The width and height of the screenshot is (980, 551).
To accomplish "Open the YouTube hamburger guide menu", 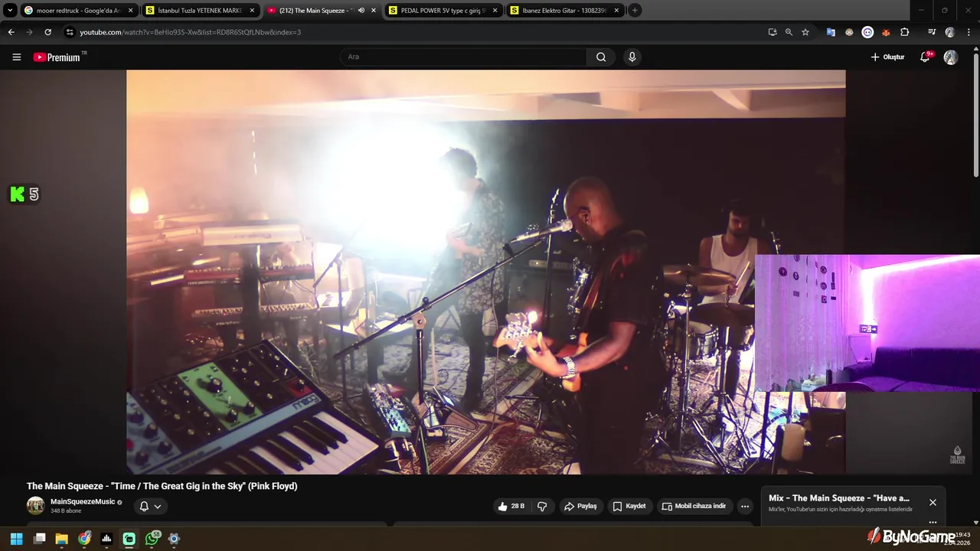I will tap(16, 57).
